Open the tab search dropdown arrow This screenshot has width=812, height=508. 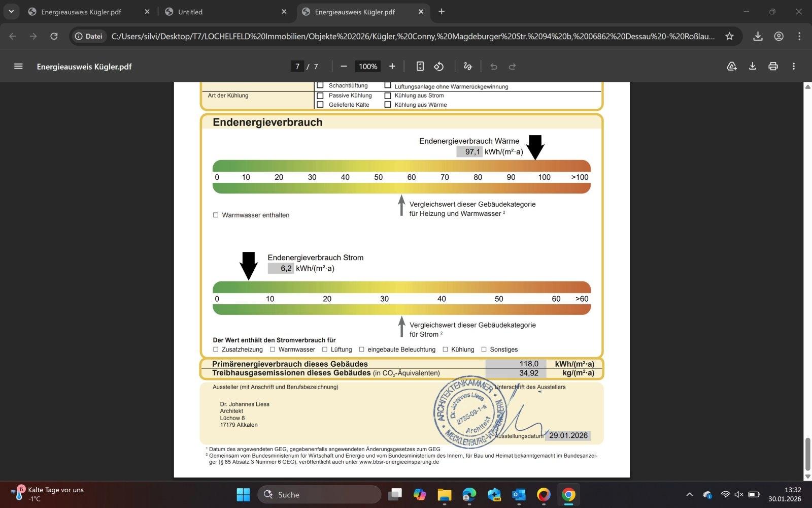11,11
